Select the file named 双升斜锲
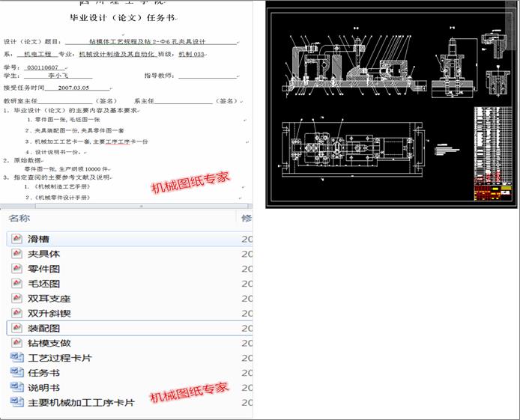Screen dimensions: 520x420 49,314
